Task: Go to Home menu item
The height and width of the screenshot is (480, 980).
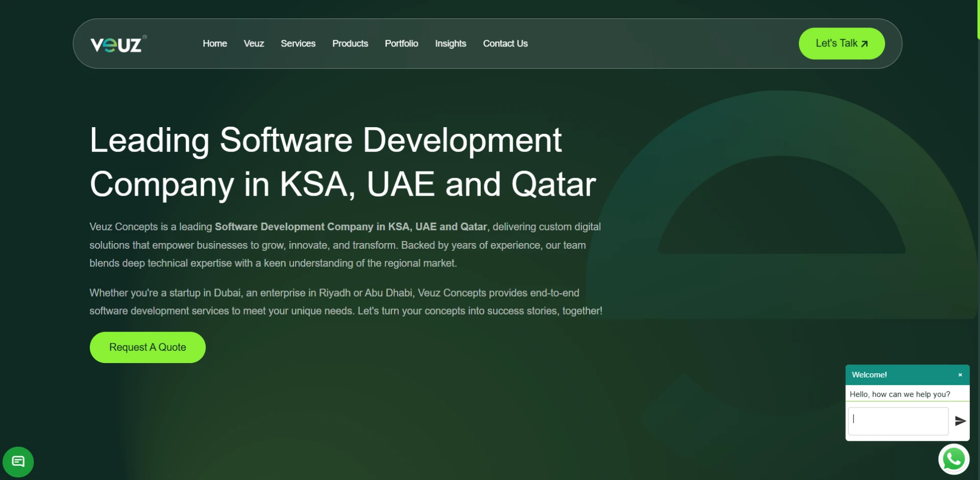Action: click(215, 44)
